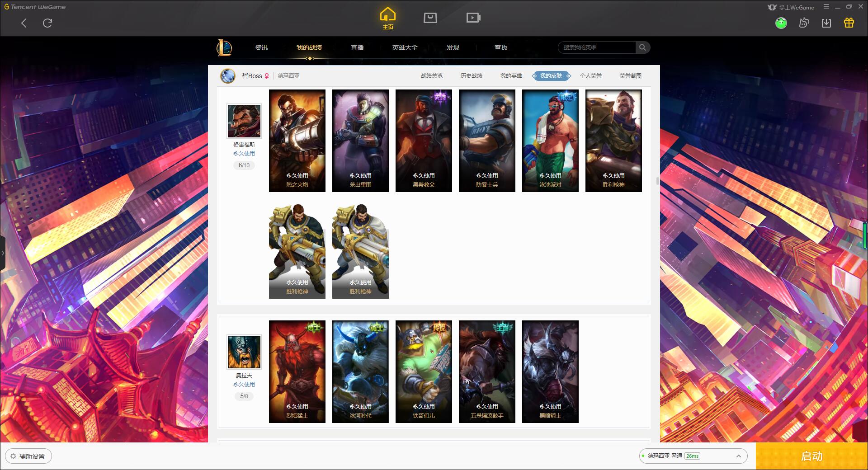Click the 5/8 skin count badge
This screenshot has width=868, height=470.
(244, 396)
